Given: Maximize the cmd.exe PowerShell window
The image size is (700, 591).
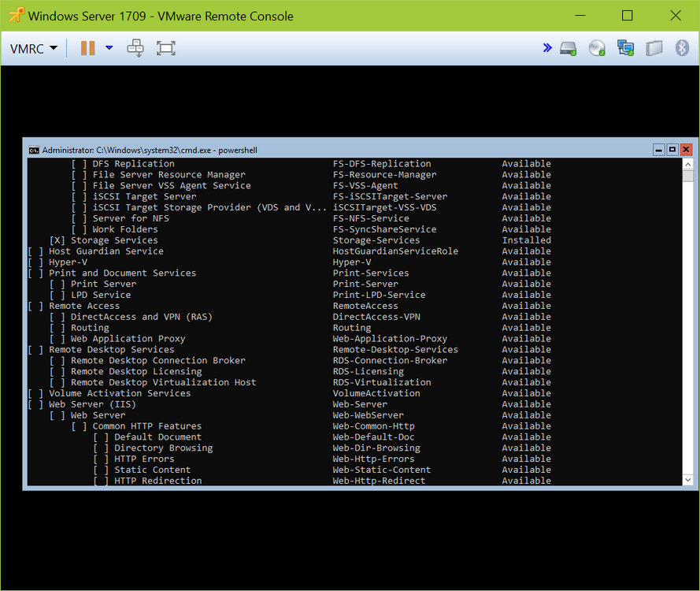Looking at the screenshot, I should pos(672,150).
